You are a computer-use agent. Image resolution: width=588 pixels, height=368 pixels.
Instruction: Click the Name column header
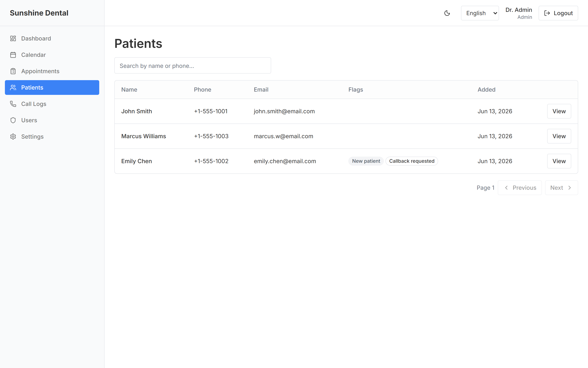(x=129, y=90)
